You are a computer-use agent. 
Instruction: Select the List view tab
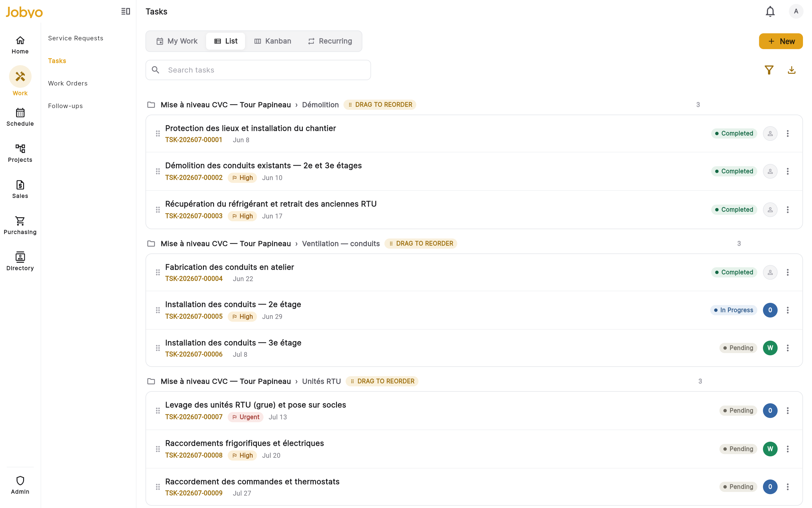pyautogui.click(x=226, y=41)
